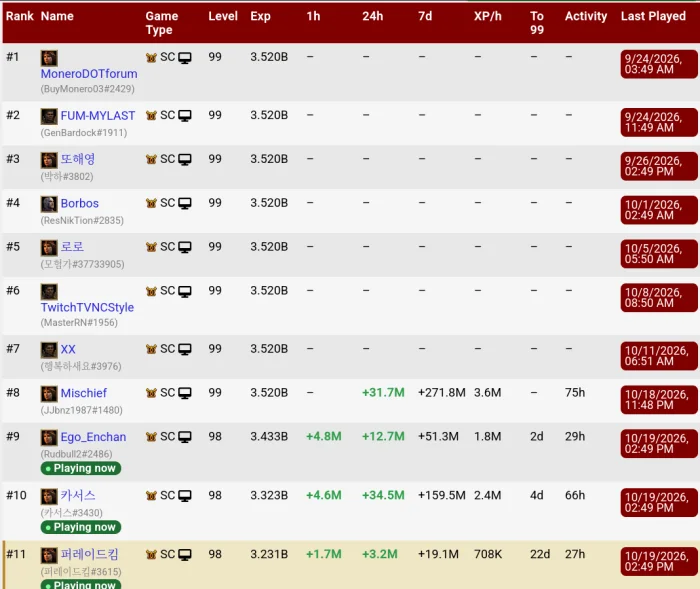Sort table by Game Type header
Viewport: 700px width, 589px height.
[162, 23]
